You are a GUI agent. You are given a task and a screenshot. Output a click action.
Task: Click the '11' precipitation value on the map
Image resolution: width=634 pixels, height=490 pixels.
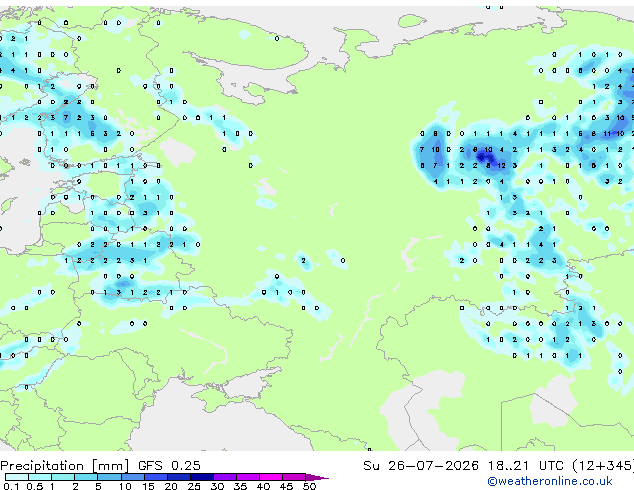pos(607,133)
